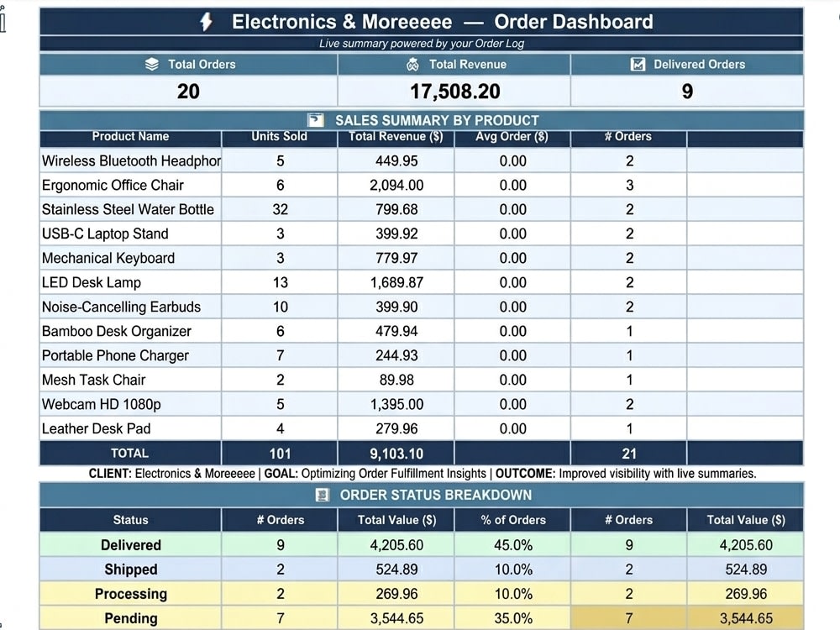The width and height of the screenshot is (840, 630).
Task: Select the USB-C Laptop Stand cell
Action: coord(130,234)
